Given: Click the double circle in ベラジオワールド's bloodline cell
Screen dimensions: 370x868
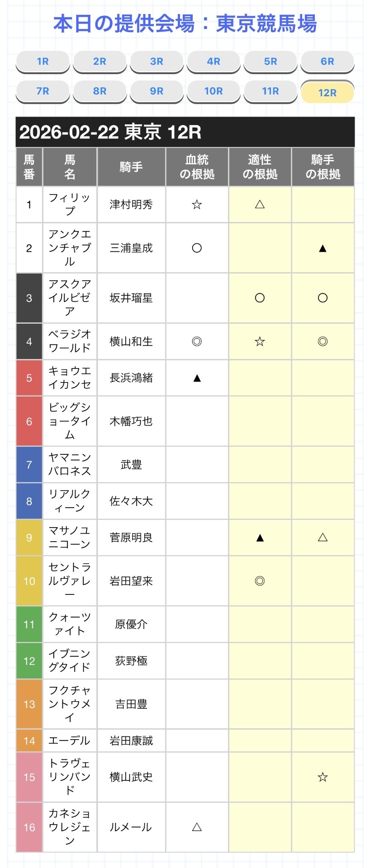Looking at the screenshot, I should tap(197, 341).
